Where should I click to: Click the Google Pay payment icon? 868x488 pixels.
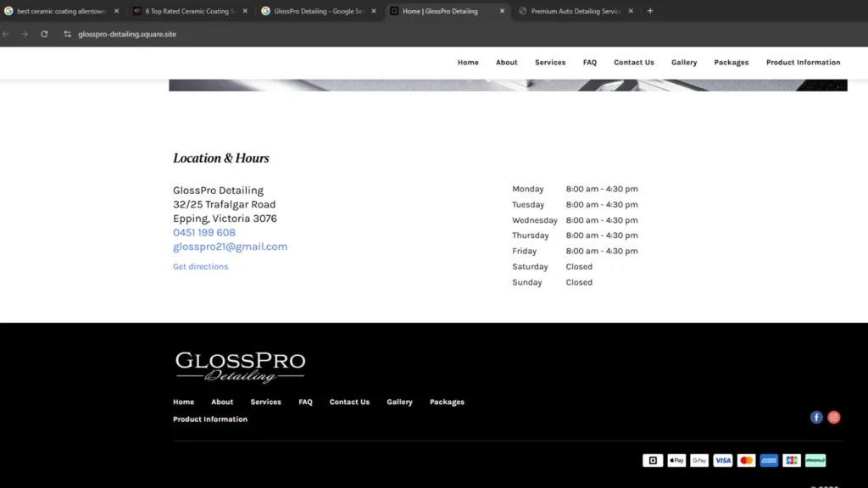(698, 460)
